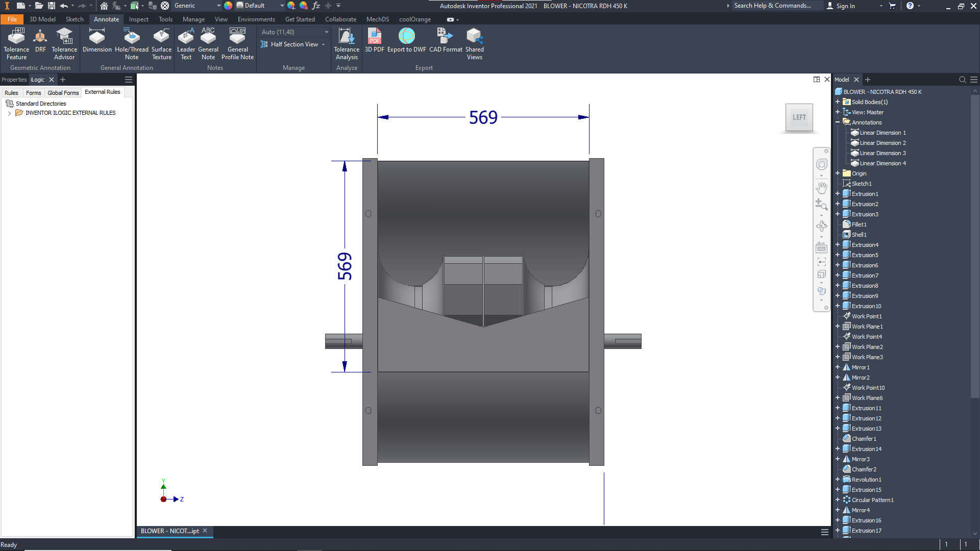Open the Shared Views tool
980x551 pixels.
point(474,43)
